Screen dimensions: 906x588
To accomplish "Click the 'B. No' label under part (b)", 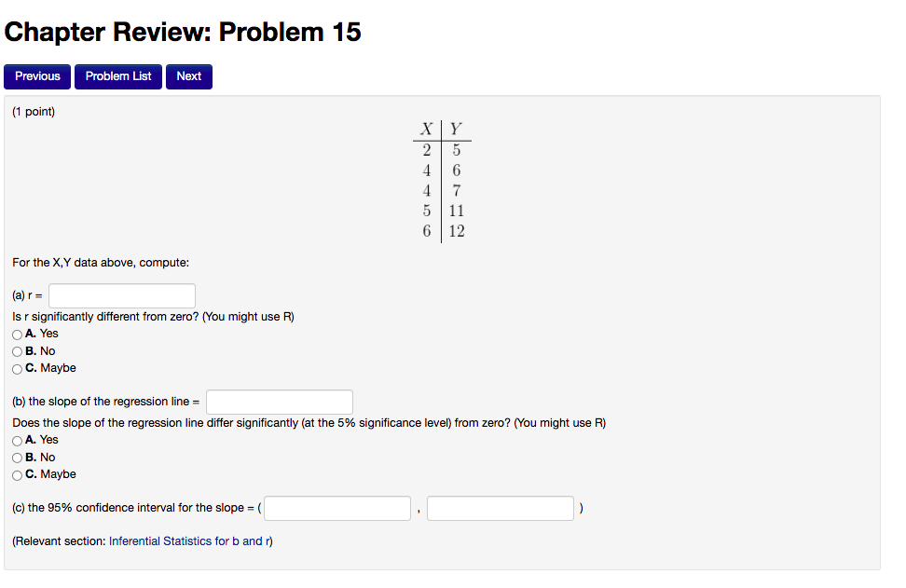I will click(39, 457).
